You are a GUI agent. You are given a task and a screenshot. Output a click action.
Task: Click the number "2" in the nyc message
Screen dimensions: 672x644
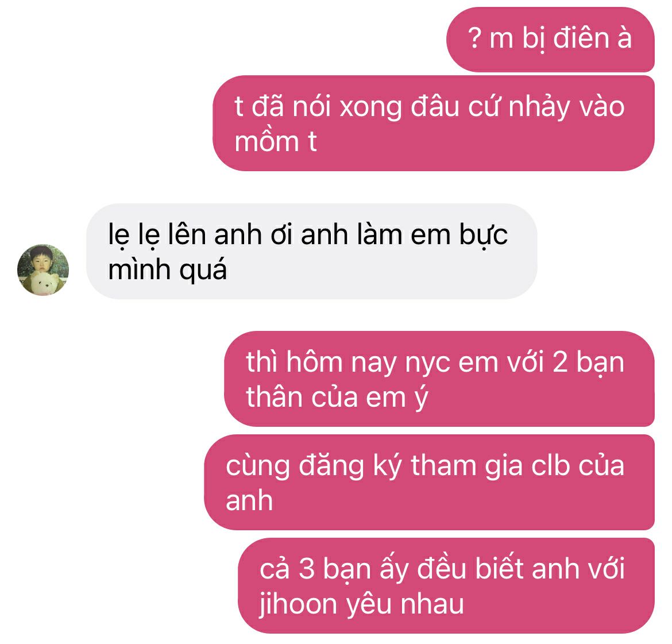pos(560,363)
